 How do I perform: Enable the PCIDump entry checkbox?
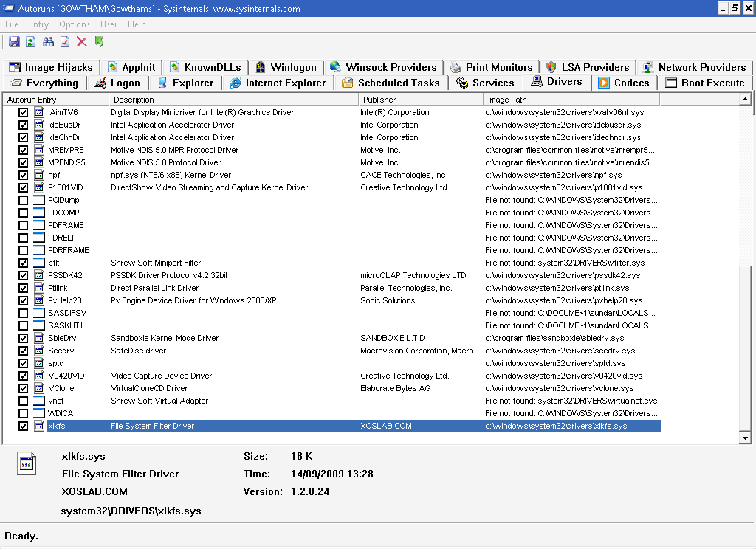click(x=23, y=200)
